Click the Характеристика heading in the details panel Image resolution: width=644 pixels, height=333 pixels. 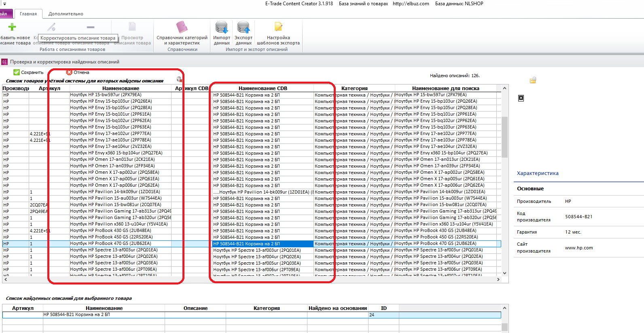tap(538, 173)
